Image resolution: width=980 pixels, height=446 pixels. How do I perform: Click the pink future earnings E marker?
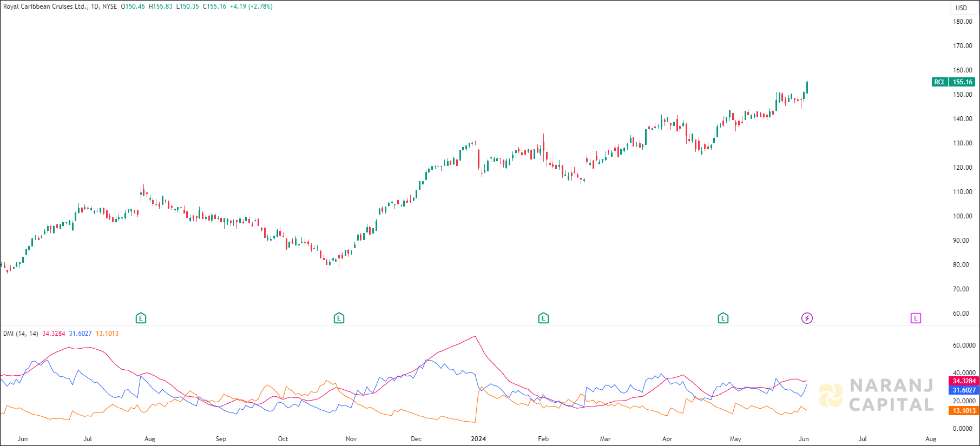pos(916,318)
